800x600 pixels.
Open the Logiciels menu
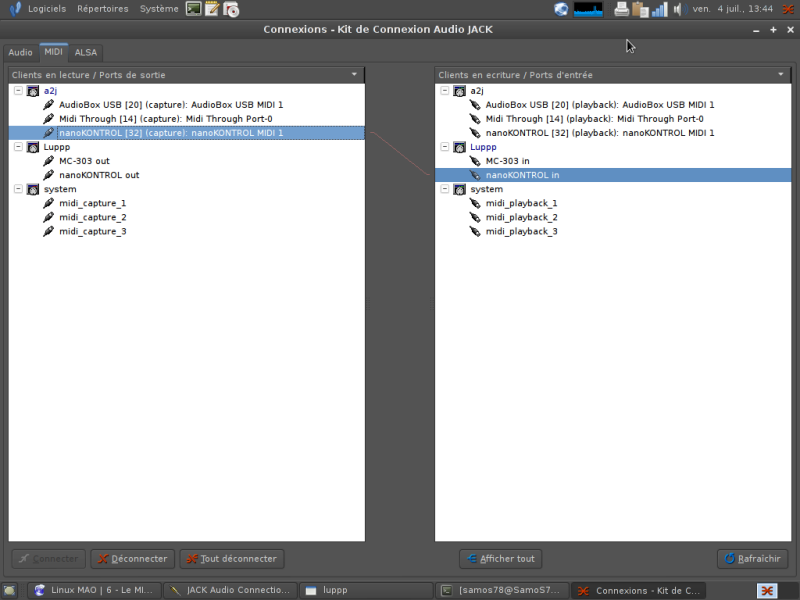[x=46, y=9]
